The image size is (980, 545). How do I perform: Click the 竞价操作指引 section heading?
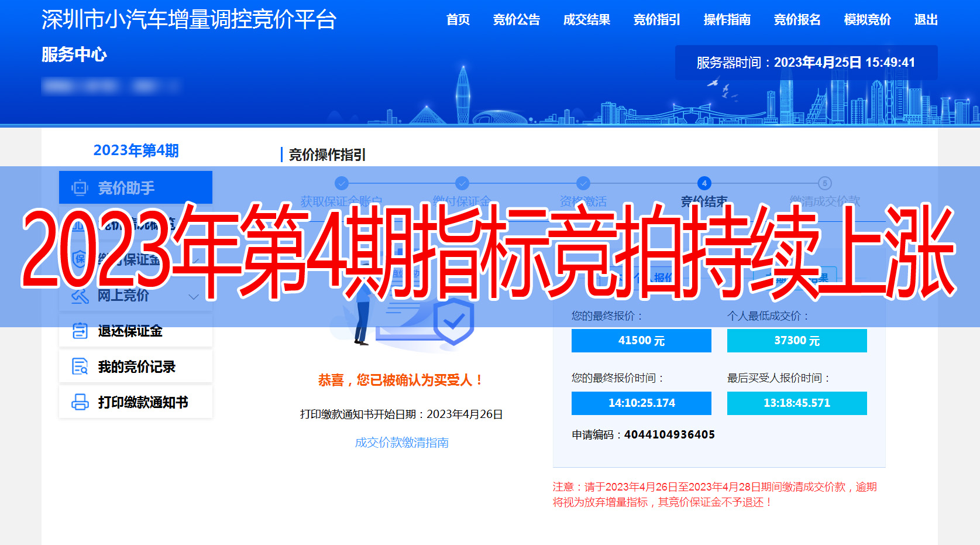pyautogui.click(x=327, y=155)
